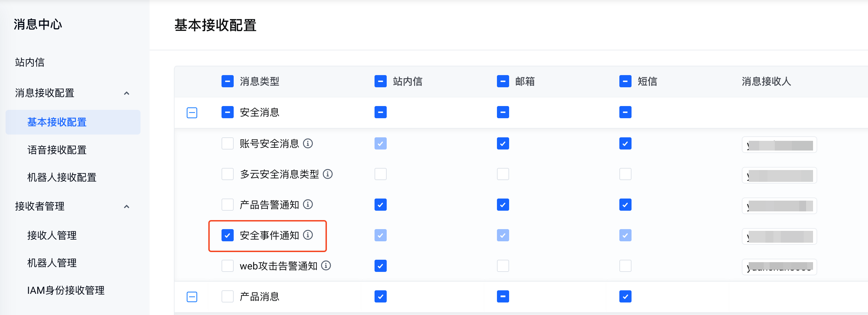Viewport: 868px width, 315px height.
Task: Navigate to IAM身份接收管理
Action: (66, 290)
